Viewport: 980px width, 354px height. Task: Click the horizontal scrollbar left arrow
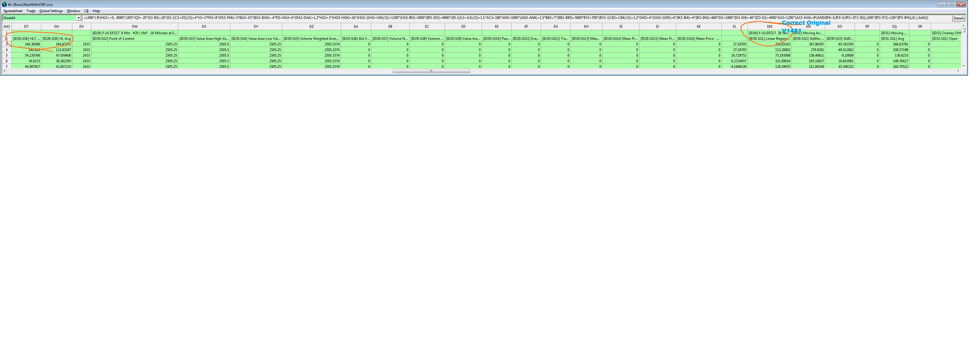tap(4, 71)
